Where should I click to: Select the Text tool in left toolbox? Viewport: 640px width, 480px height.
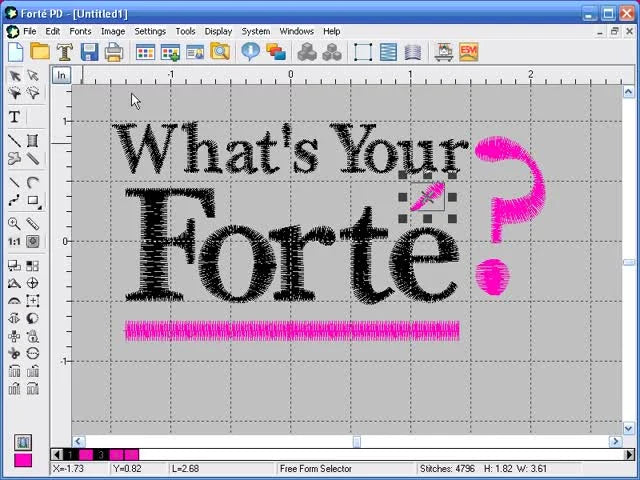[14, 117]
